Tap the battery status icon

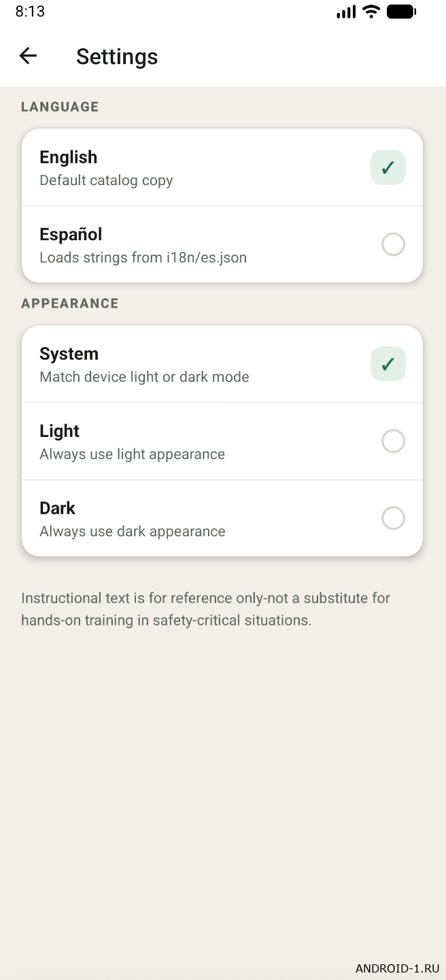pyautogui.click(x=401, y=12)
